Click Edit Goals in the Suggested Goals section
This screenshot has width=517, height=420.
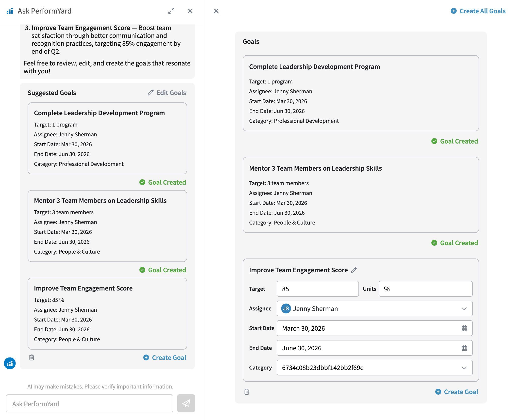point(167,93)
